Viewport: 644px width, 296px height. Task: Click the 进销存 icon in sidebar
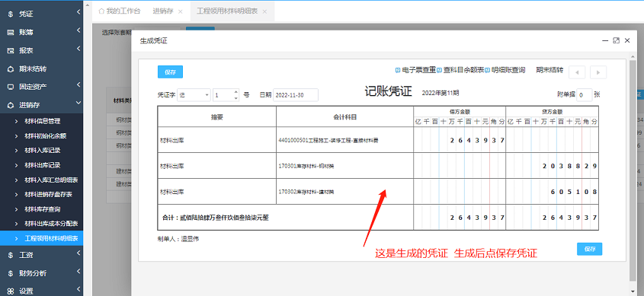tap(11, 105)
